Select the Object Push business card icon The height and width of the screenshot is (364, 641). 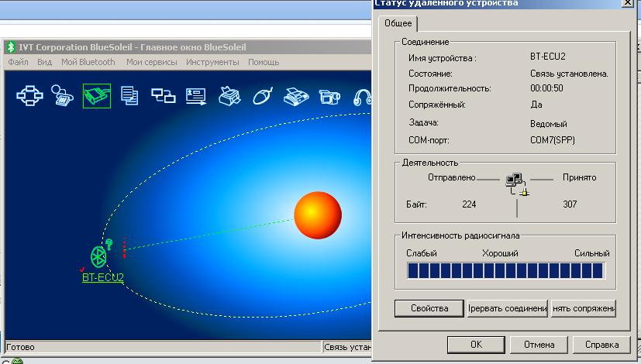[196, 96]
